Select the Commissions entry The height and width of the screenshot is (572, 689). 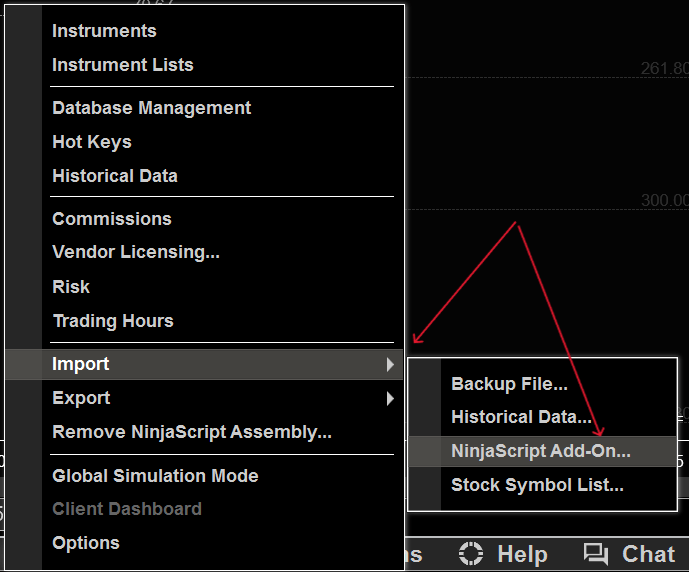(112, 219)
